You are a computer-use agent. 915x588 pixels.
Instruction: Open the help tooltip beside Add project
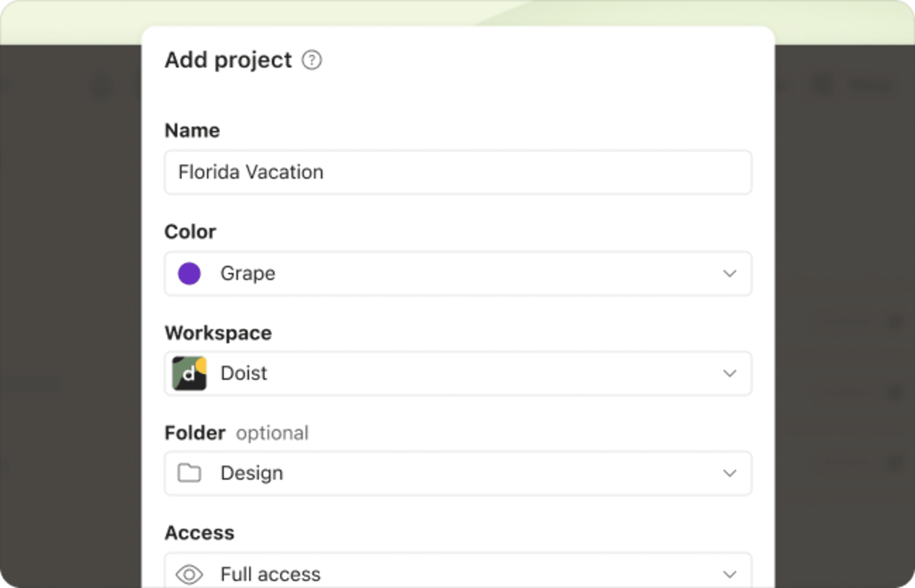[x=312, y=60]
